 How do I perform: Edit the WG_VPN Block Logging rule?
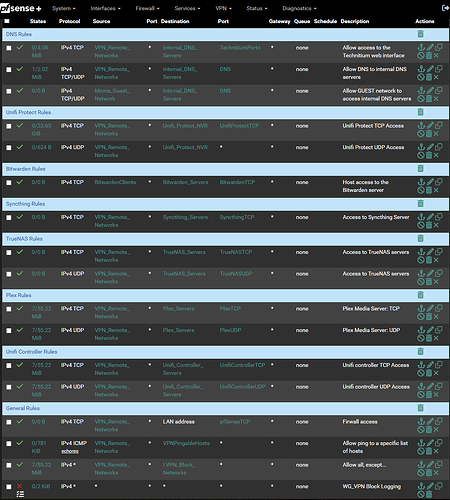coord(430,486)
